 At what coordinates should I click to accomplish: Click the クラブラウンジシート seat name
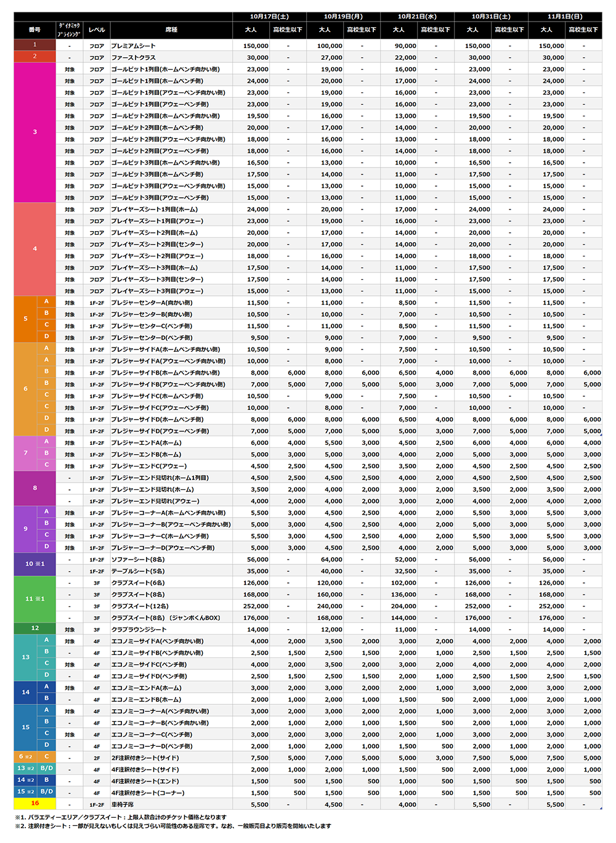139,630
